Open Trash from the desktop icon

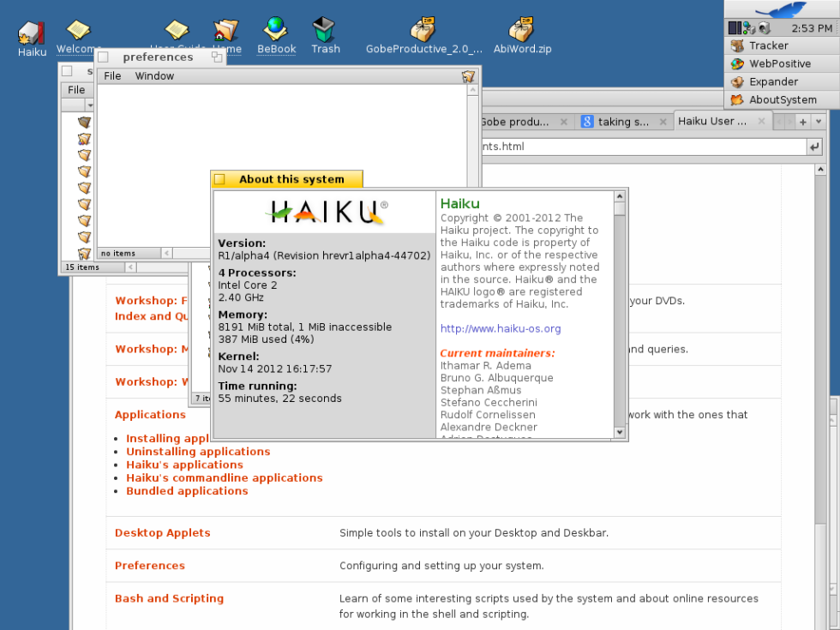(x=325, y=32)
